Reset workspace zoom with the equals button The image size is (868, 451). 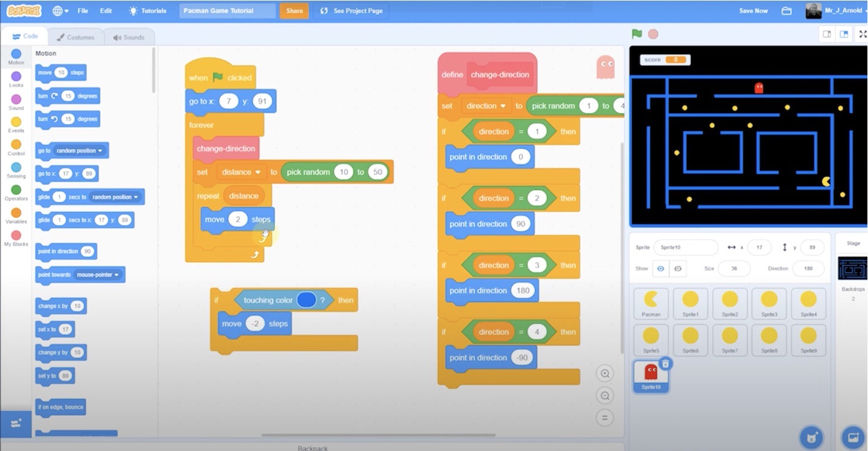tap(605, 418)
